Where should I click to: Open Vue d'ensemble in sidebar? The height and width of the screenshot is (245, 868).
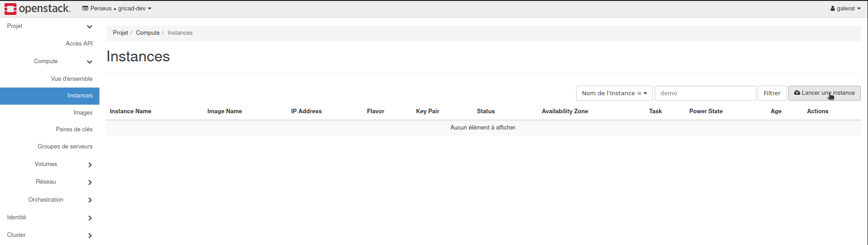coord(72,79)
